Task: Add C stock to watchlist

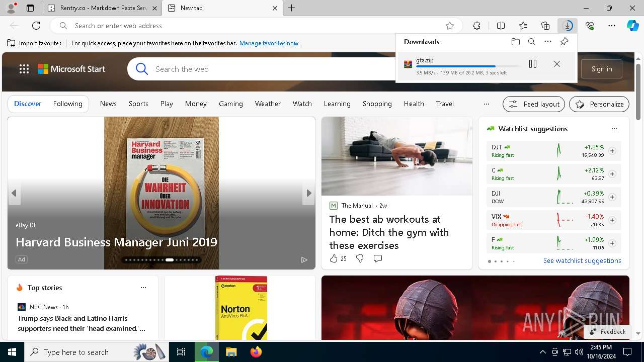Action: [x=612, y=174]
